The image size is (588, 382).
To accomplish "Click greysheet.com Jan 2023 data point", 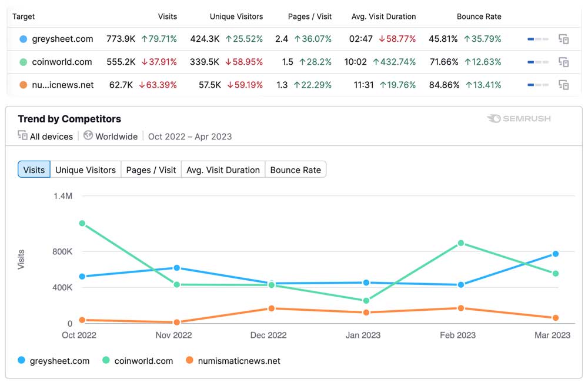I will click(366, 282).
